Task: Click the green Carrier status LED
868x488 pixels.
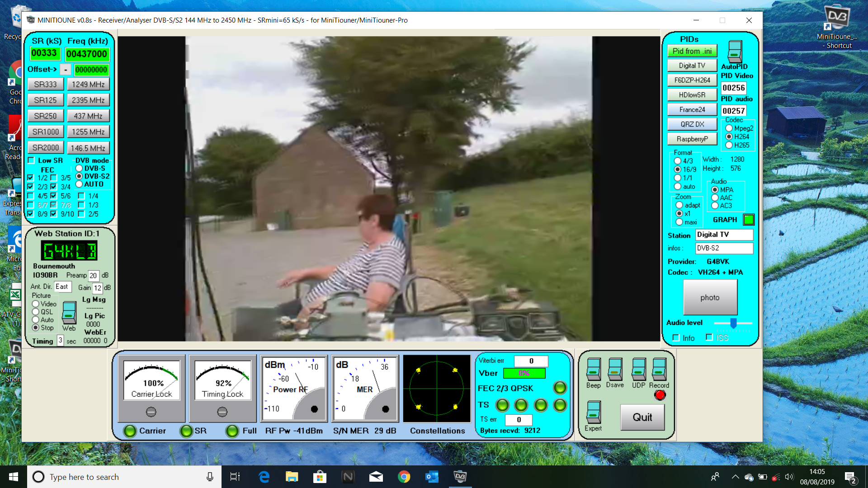Action: [x=131, y=431]
